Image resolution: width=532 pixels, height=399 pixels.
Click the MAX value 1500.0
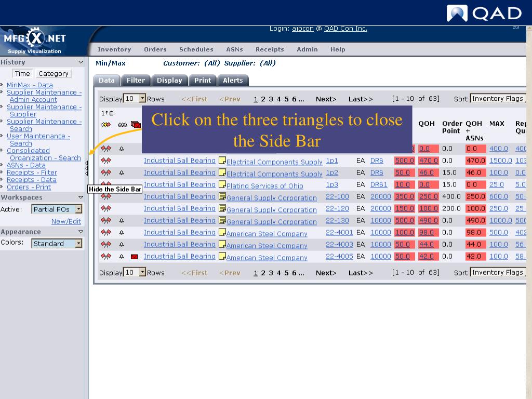coord(500,161)
